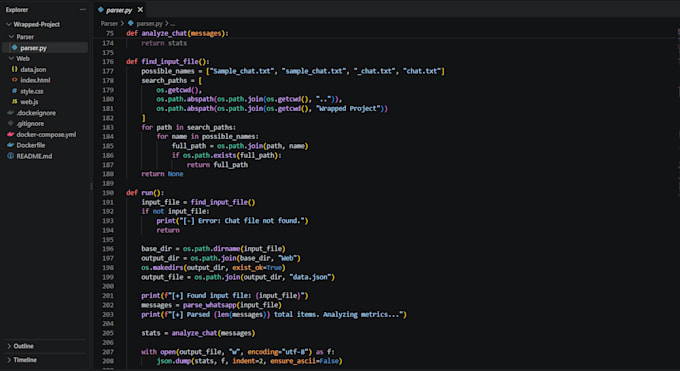Click the 'find_input_file' function definition name
This screenshot has width=680, height=371.
[x=170, y=62]
